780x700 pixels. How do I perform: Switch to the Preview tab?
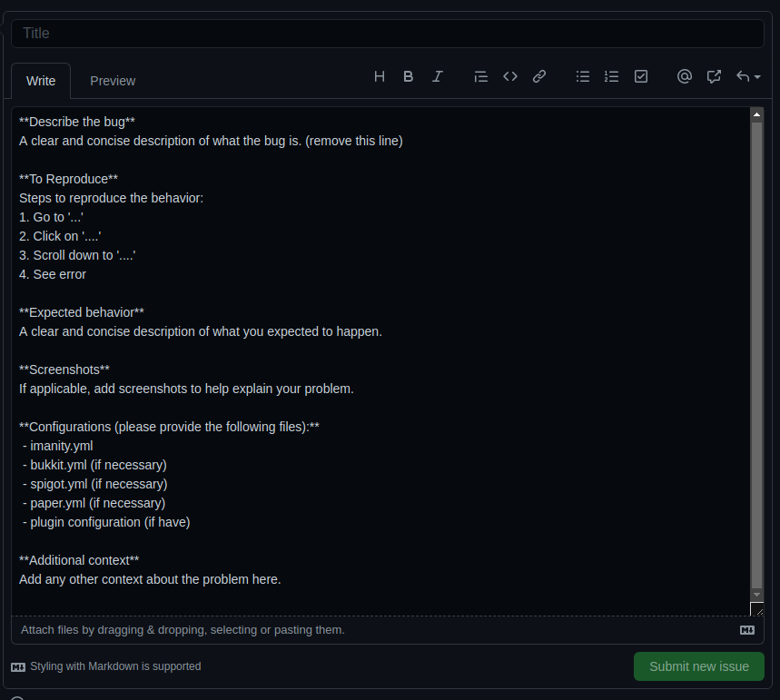[x=113, y=81]
